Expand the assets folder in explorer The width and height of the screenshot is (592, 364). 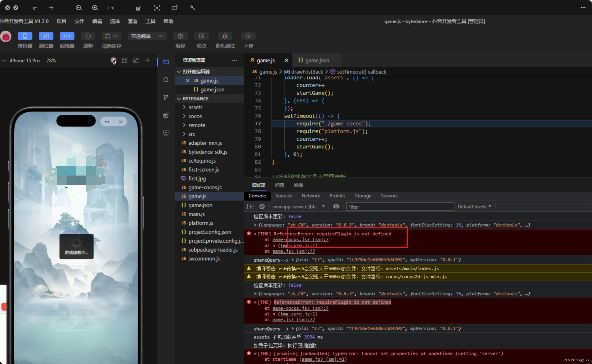[x=195, y=107]
